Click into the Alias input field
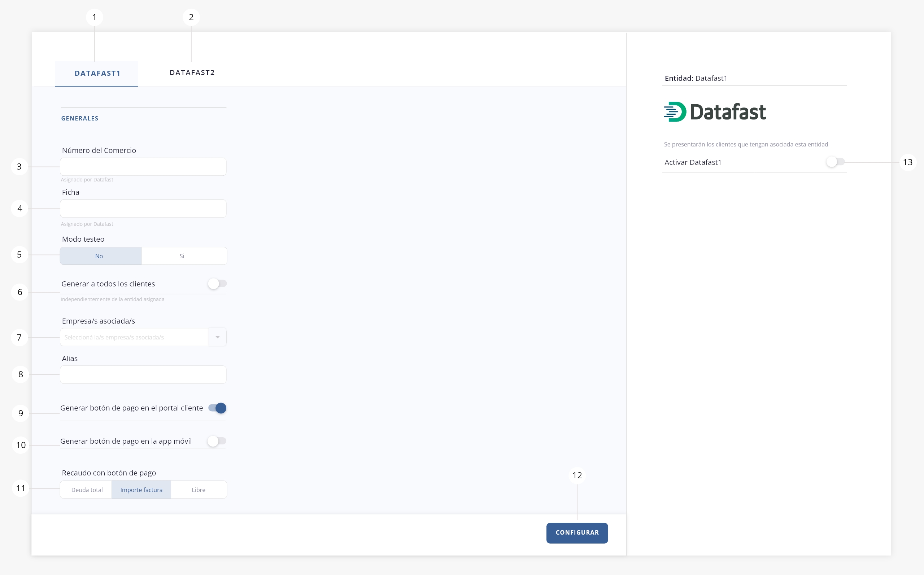The height and width of the screenshot is (575, 924). point(143,374)
